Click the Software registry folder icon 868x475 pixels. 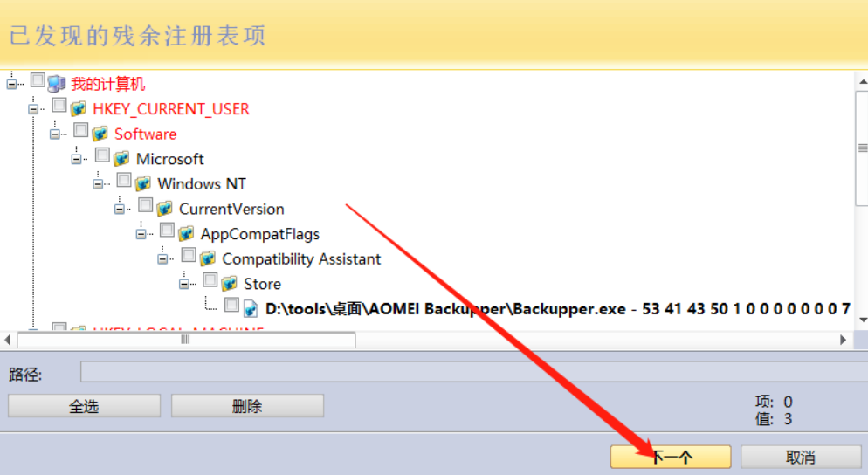tap(100, 134)
